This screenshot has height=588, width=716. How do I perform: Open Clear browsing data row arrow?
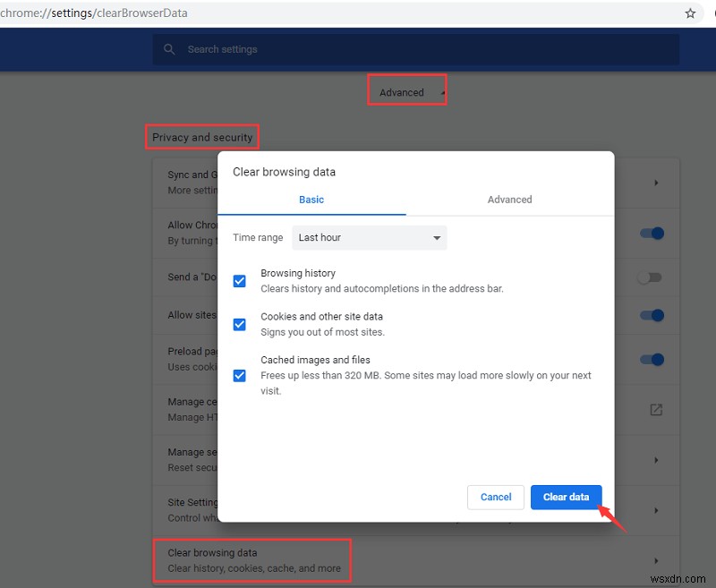(656, 560)
